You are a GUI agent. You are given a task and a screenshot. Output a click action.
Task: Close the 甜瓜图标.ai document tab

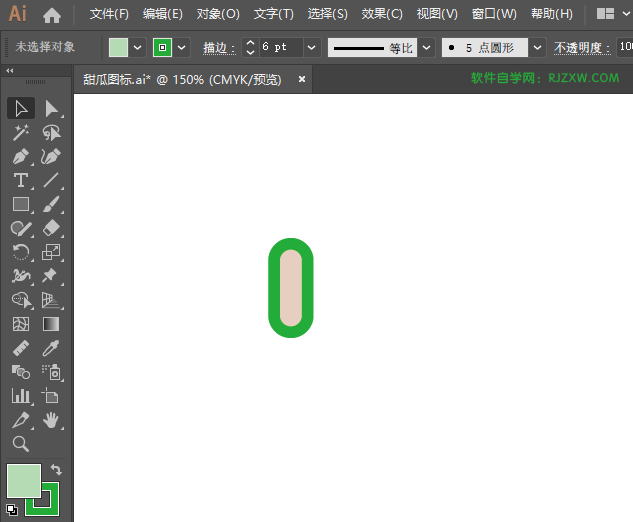(x=302, y=80)
